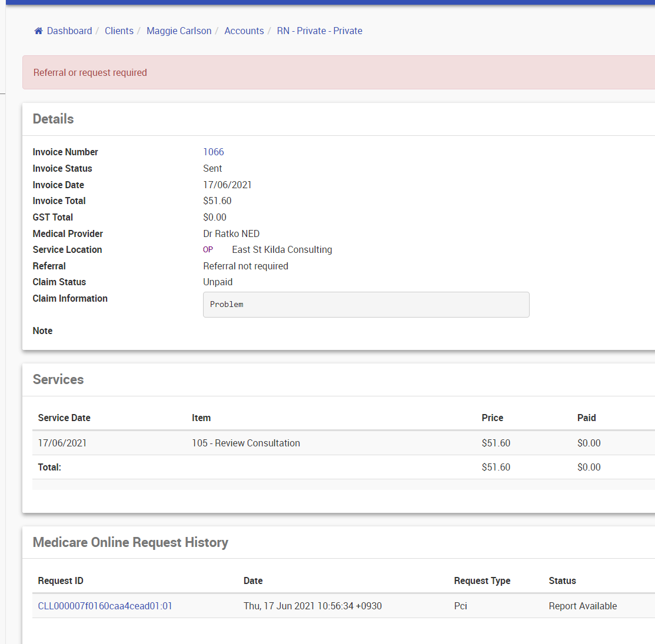This screenshot has height=644, width=655.
Task: Click the Services panel heading
Action: (x=58, y=380)
